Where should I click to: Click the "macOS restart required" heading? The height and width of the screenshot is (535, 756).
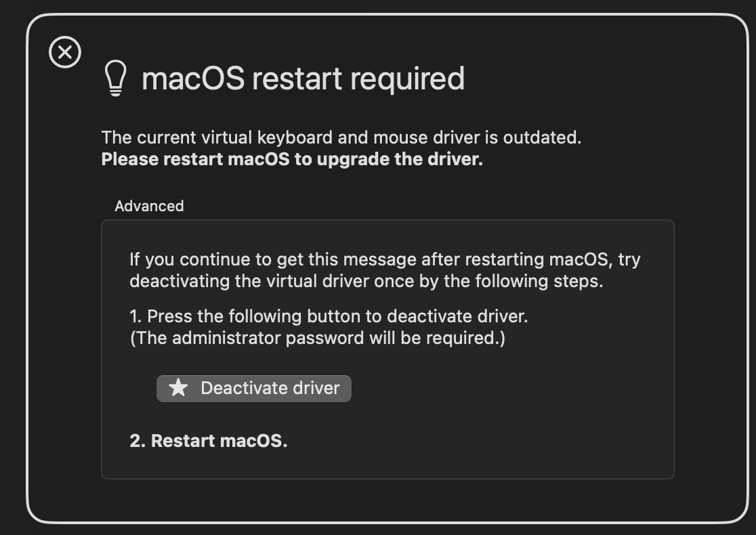(303, 79)
